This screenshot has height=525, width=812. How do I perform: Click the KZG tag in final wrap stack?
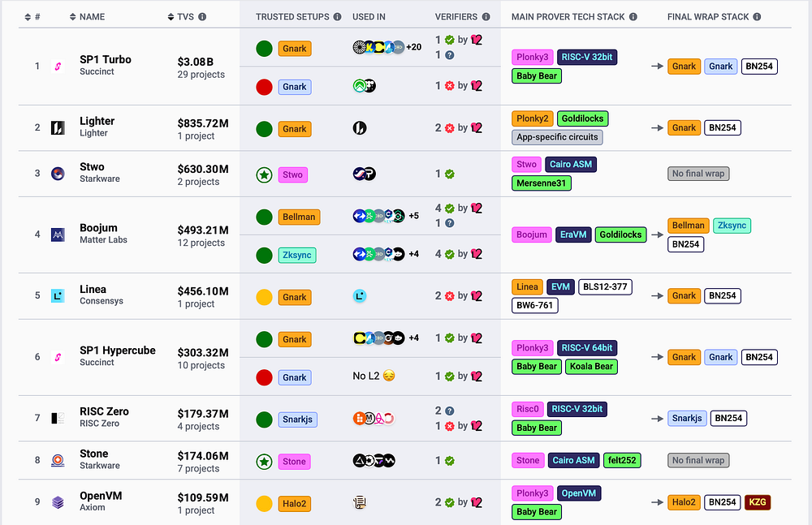click(x=757, y=502)
